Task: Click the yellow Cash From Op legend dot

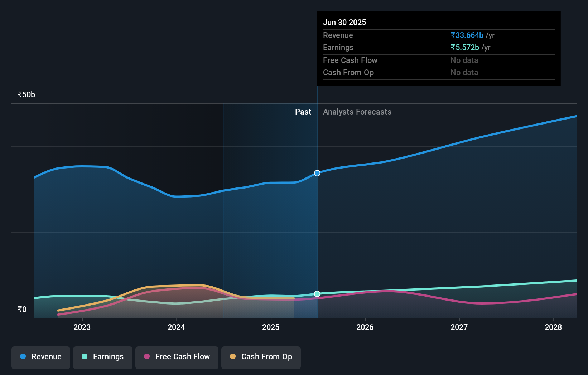Action: point(233,357)
